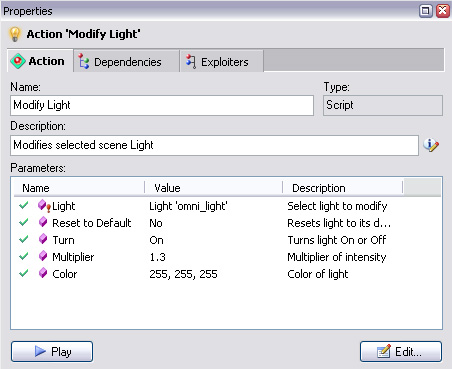The width and height of the screenshot is (452, 369).
Task: Restore the Properties panel window
Action: pyautogui.click(x=425, y=11)
